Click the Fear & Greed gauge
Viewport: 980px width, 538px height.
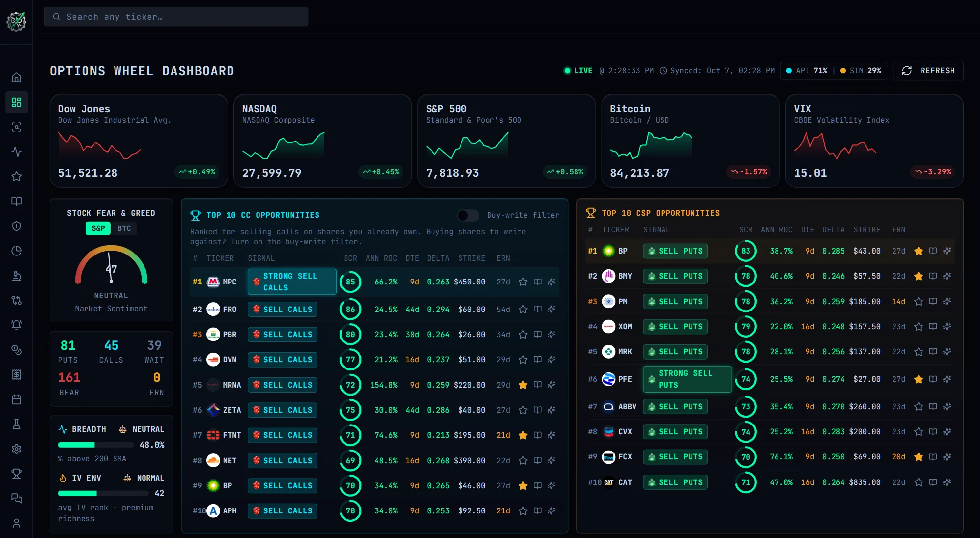coord(111,264)
